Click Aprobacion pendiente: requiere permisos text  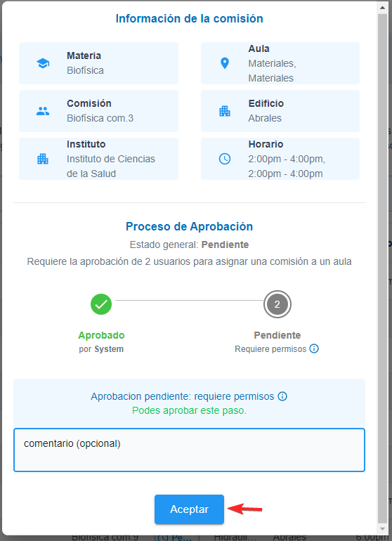tap(183, 396)
